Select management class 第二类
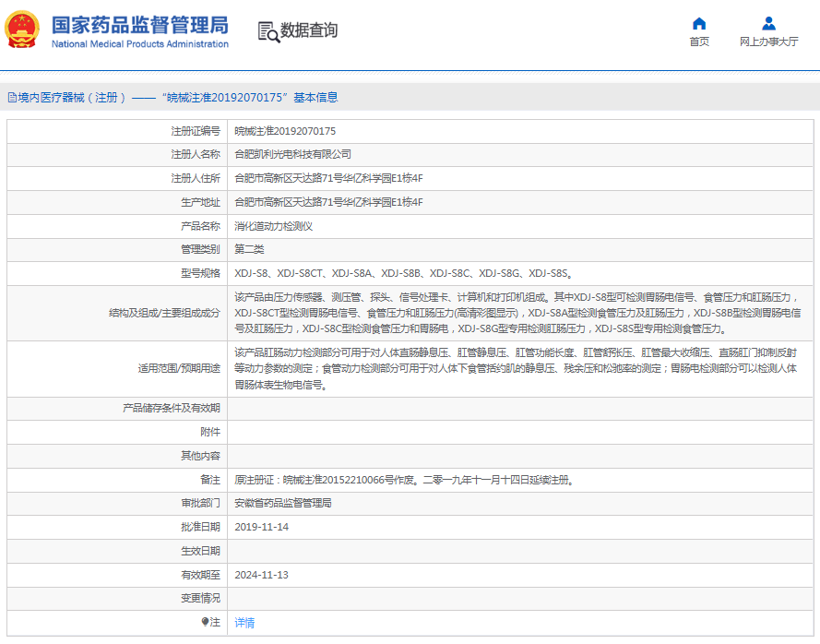This screenshot has width=820, height=644. point(249,249)
